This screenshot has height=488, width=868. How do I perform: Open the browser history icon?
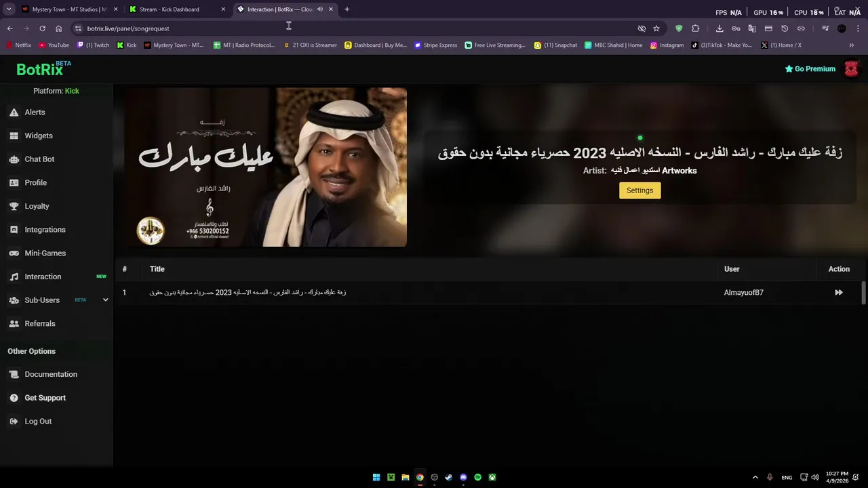tap(785, 28)
